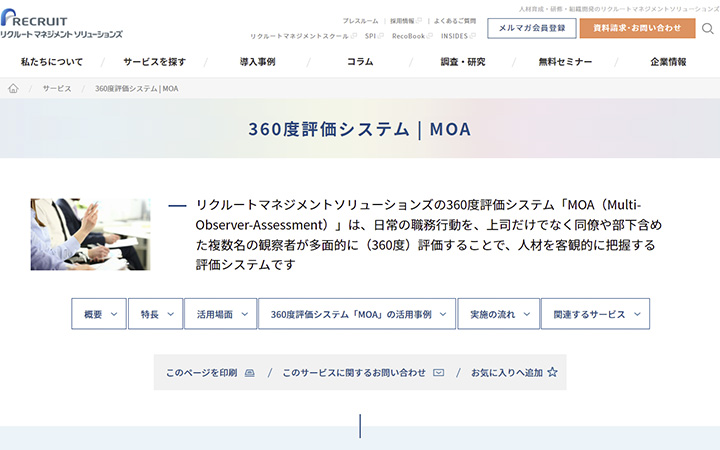Image resolution: width=720 pixels, height=450 pixels.
Task: Open the SPI external link
Action: pos(370,36)
